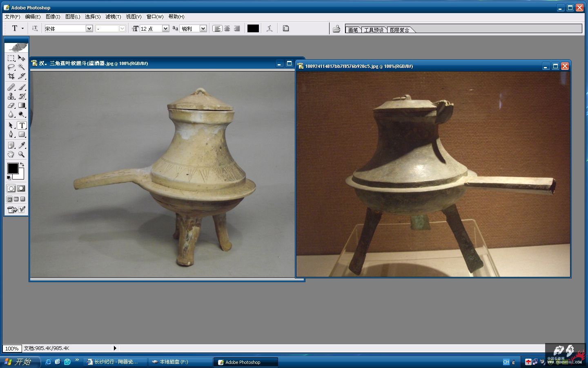Viewport: 588px width, 368px height.
Task: Left align text
Action: click(x=217, y=28)
